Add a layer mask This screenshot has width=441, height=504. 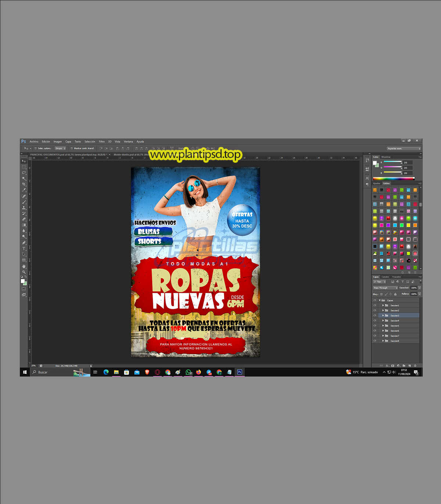click(x=392, y=366)
